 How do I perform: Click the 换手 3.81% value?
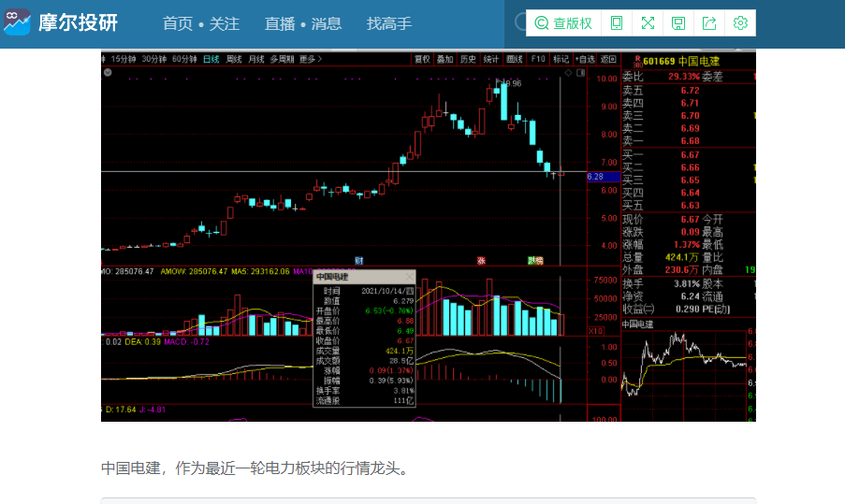[x=687, y=283]
